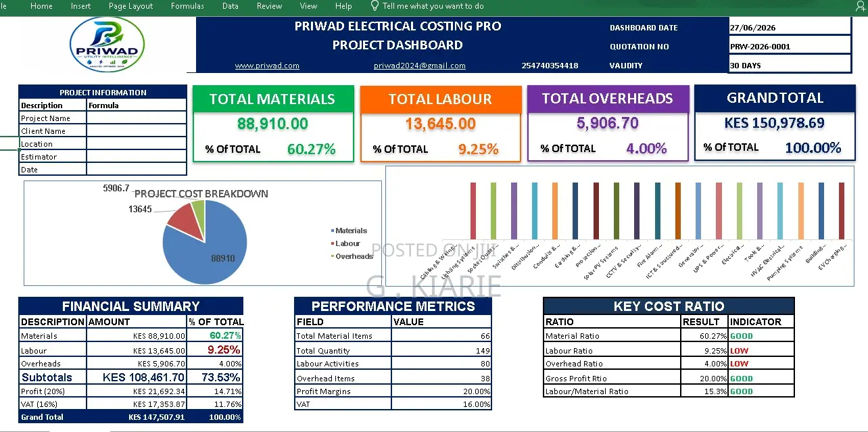Select the Labour Activities value 80
The image size is (868, 432).
[441, 364]
